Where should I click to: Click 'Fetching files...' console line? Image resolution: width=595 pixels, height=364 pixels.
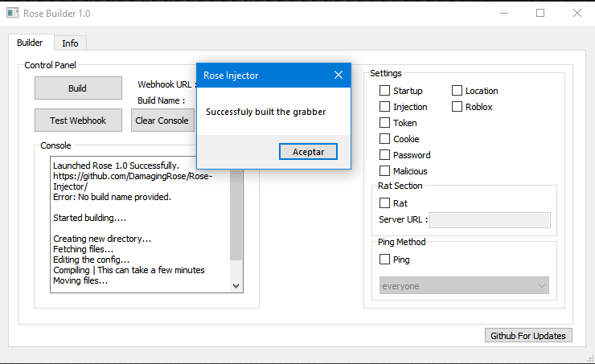click(x=83, y=249)
